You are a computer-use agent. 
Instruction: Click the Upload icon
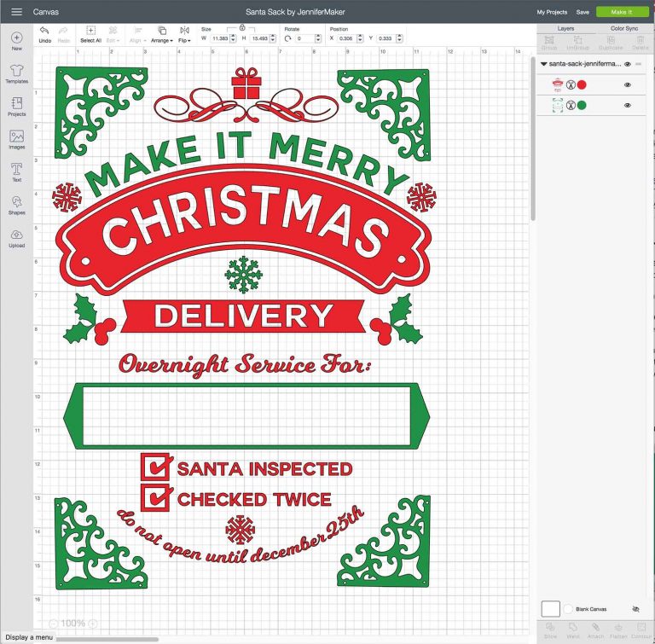tap(17, 235)
